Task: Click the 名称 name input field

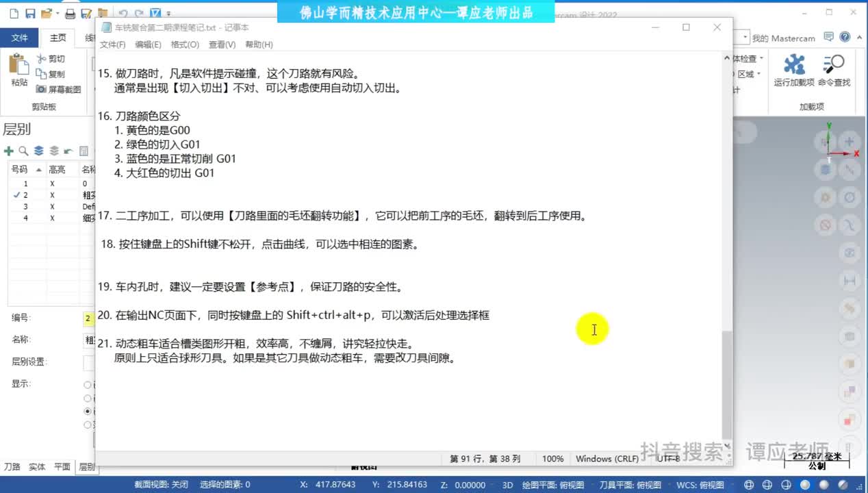Action: click(89, 340)
